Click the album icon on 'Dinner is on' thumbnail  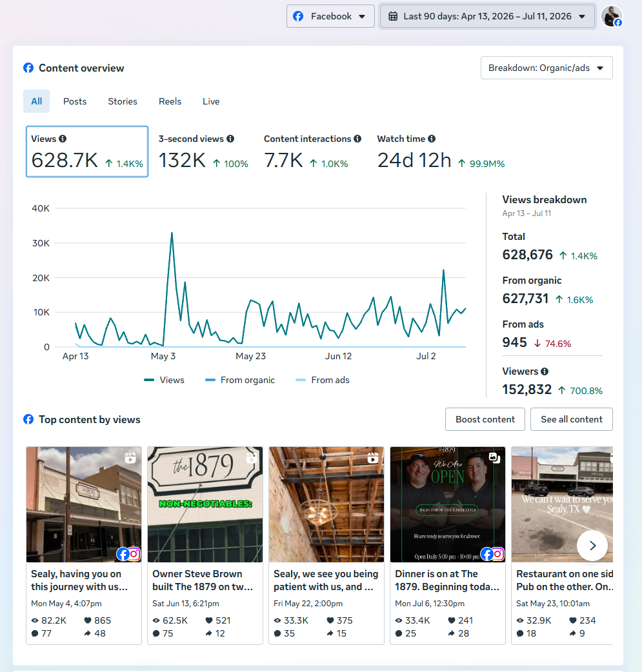[x=494, y=458]
